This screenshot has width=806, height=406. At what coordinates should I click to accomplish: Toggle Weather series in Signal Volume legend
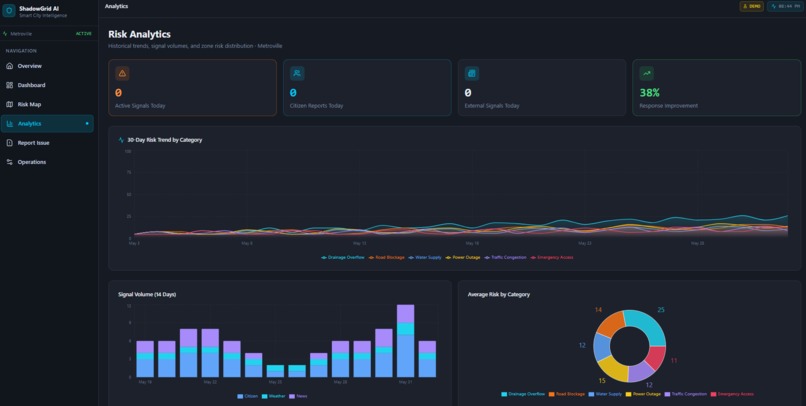273,396
